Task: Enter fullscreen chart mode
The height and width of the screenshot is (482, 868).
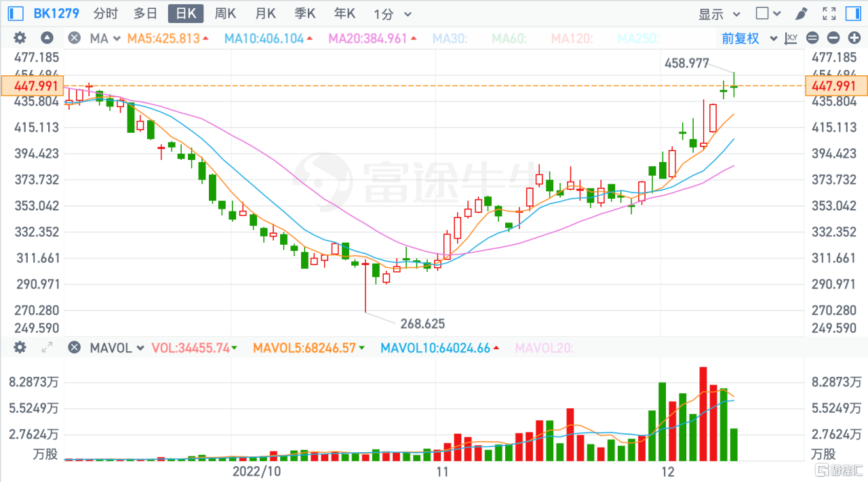Action: [829, 13]
